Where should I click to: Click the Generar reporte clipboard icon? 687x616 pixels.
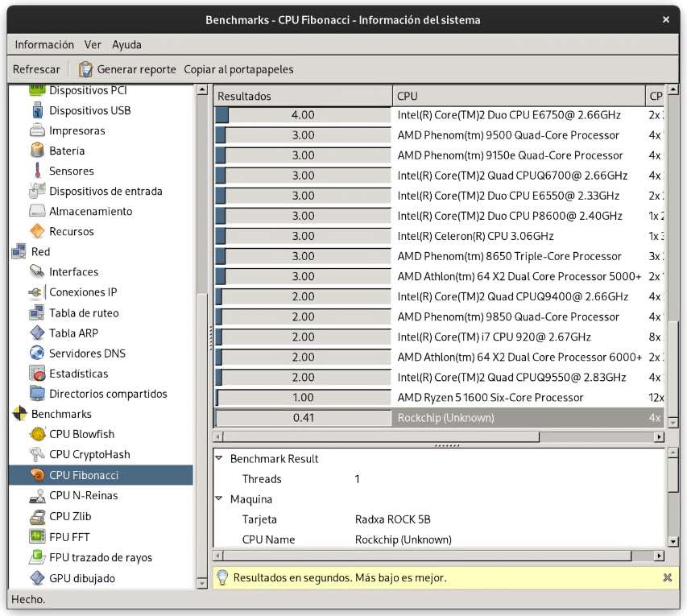[86, 69]
